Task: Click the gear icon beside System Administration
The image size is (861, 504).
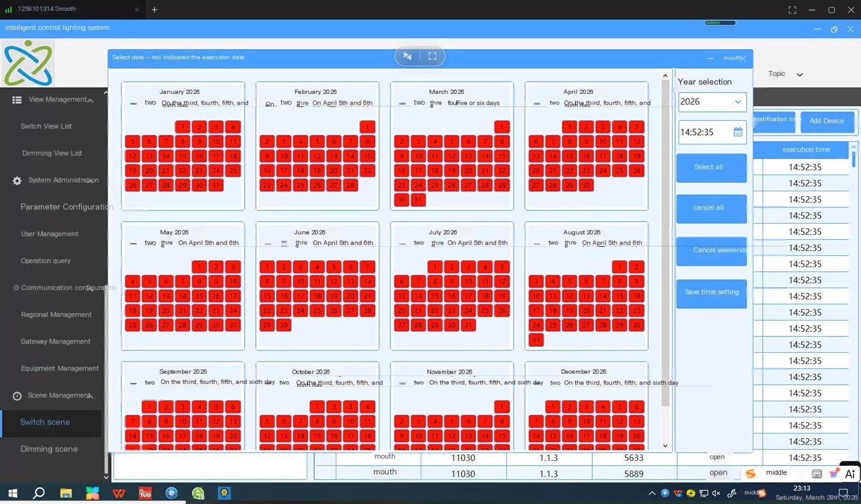Action: click(17, 181)
